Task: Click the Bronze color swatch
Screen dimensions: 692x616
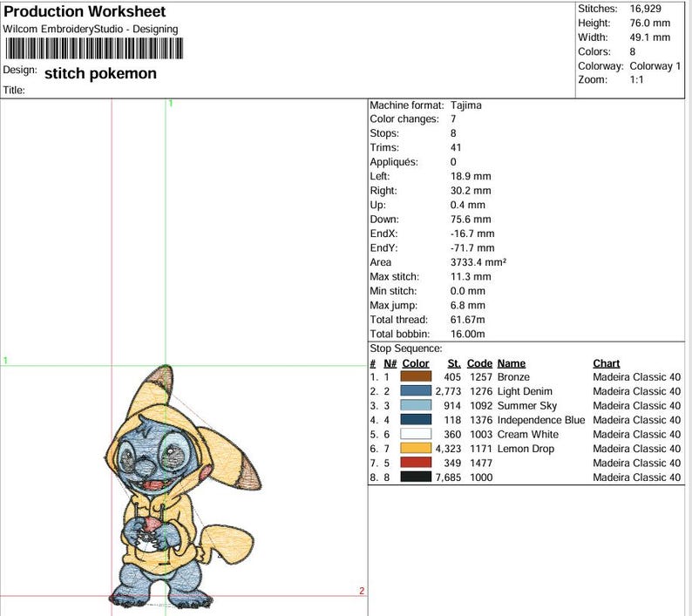Action: click(x=416, y=376)
